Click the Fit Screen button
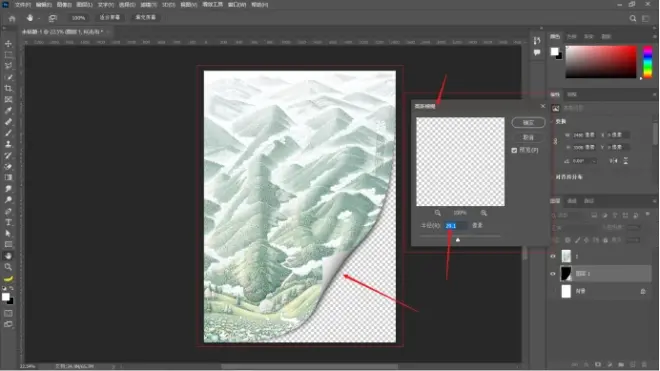The image size is (660, 371). [x=109, y=18]
